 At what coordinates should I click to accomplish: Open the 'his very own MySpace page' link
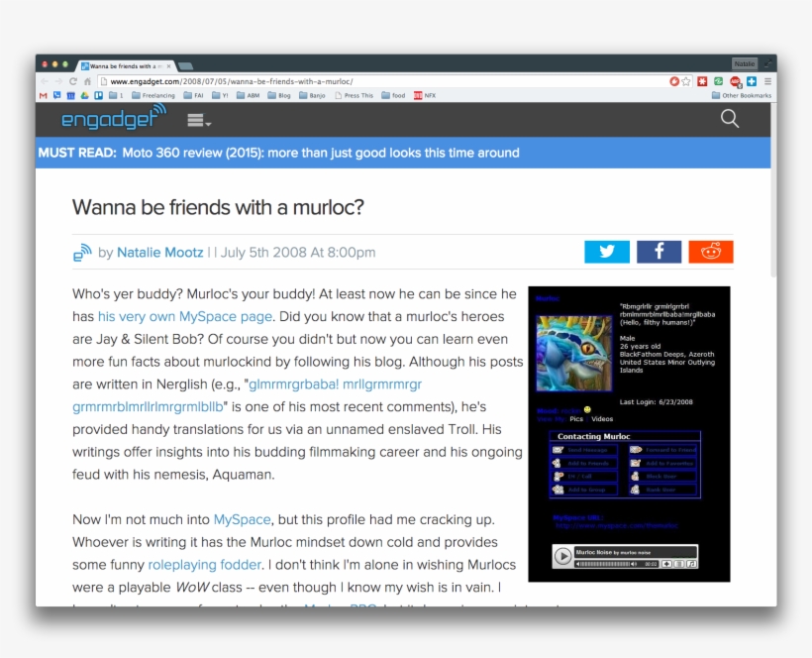tap(185, 317)
